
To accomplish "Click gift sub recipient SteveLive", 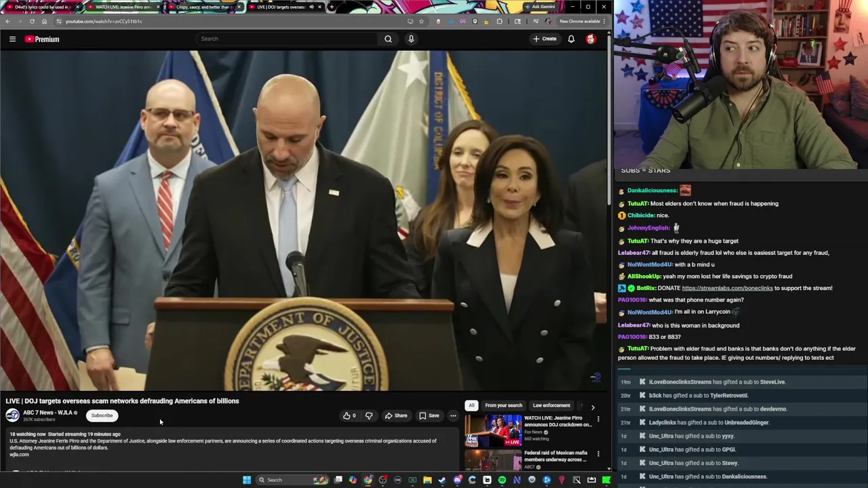I will [x=772, y=382].
